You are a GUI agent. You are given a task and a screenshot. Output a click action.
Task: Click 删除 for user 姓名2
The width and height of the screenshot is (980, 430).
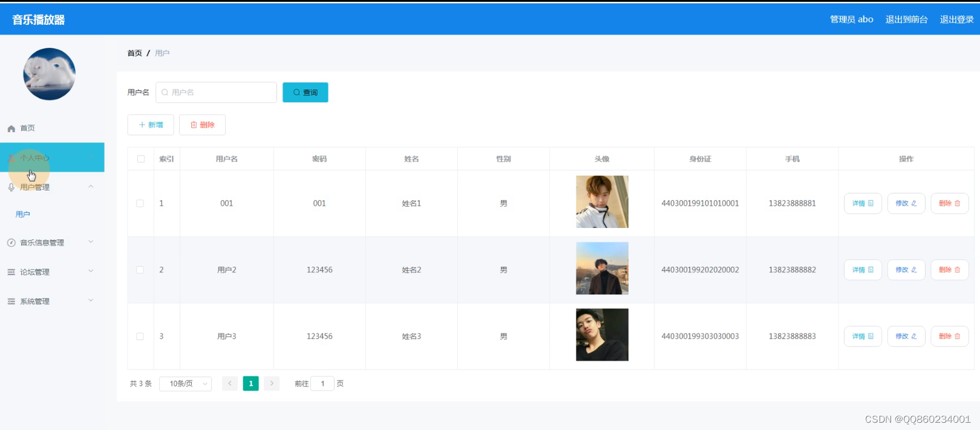click(x=950, y=270)
